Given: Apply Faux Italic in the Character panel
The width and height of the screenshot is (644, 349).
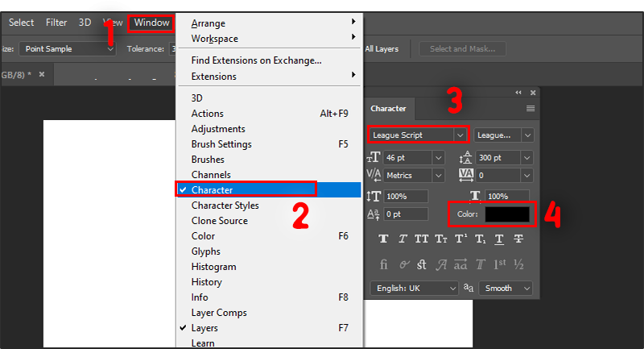Looking at the screenshot, I should (x=402, y=239).
